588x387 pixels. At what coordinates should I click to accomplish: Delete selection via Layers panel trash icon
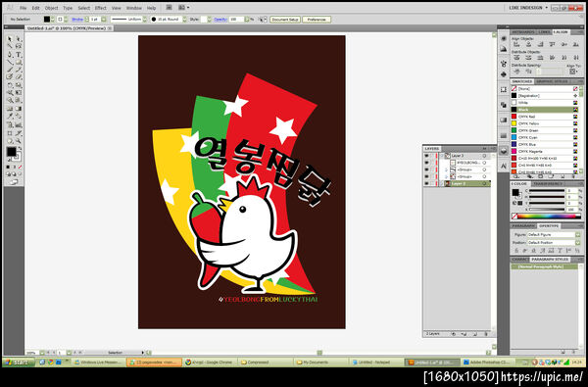(x=486, y=333)
